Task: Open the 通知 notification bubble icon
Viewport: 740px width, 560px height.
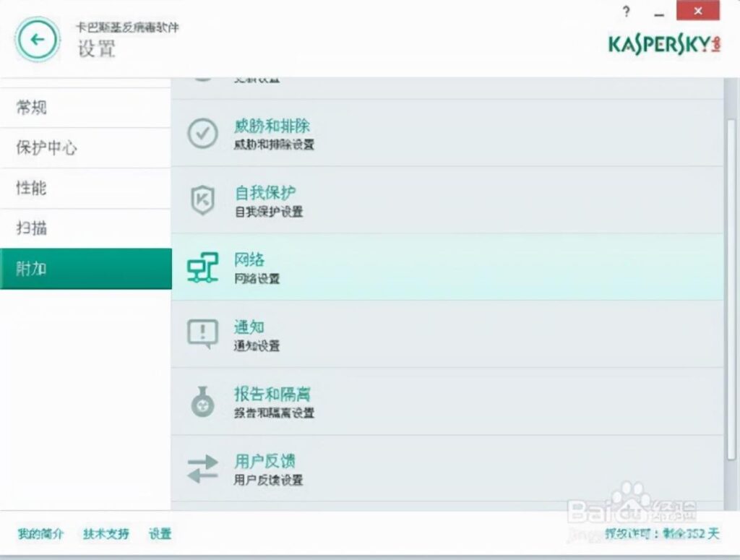Action: 202,335
